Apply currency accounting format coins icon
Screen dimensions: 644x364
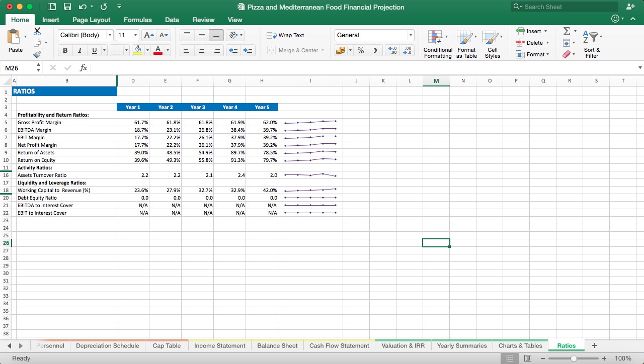pyautogui.click(x=341, y=50)
